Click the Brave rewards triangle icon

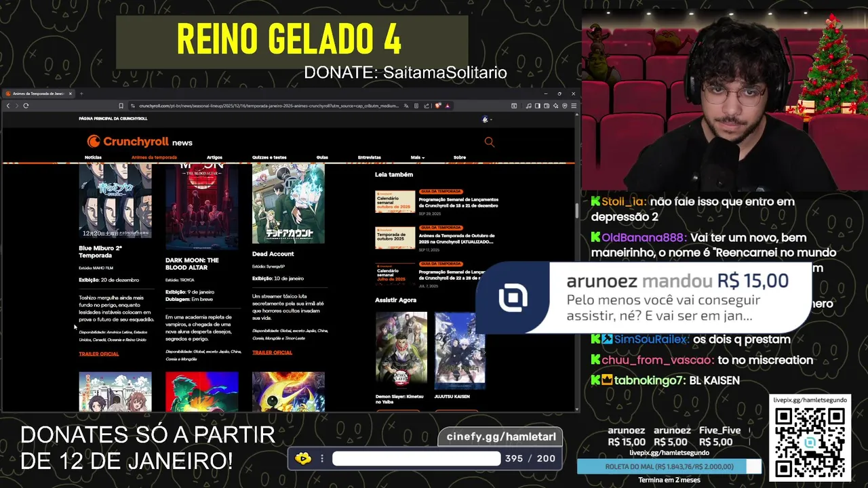[x=448, y=106]
